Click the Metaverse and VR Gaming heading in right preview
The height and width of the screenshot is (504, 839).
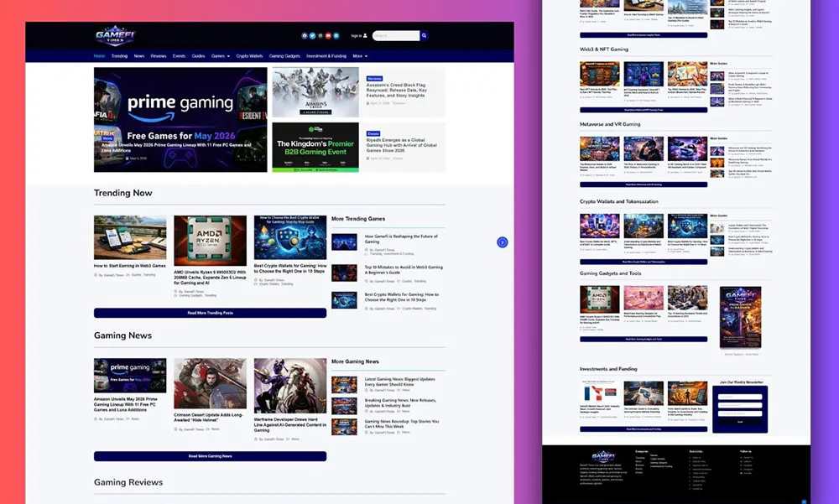[x=610, y=124]
